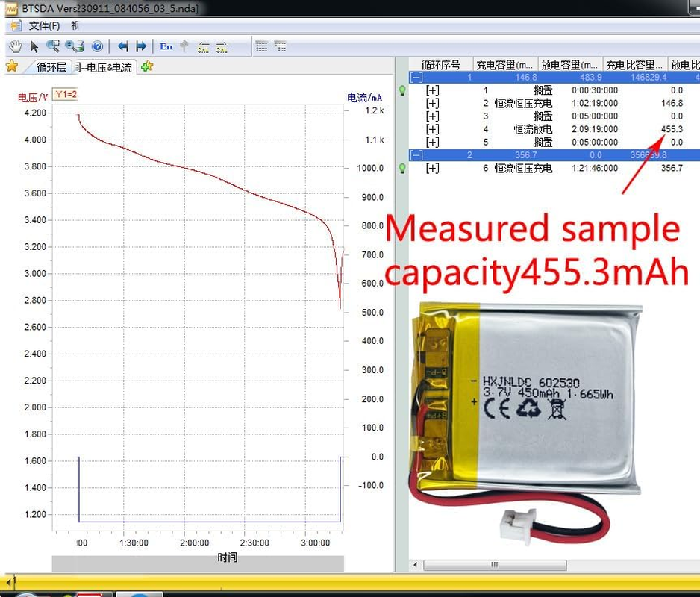
Task: Add a new tab with green plus
Action: pos(147,66)
